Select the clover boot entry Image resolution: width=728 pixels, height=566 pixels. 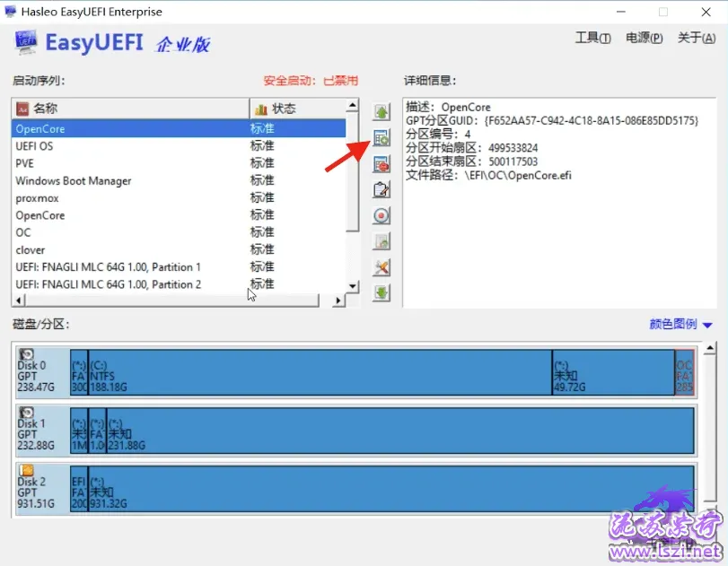179,249
